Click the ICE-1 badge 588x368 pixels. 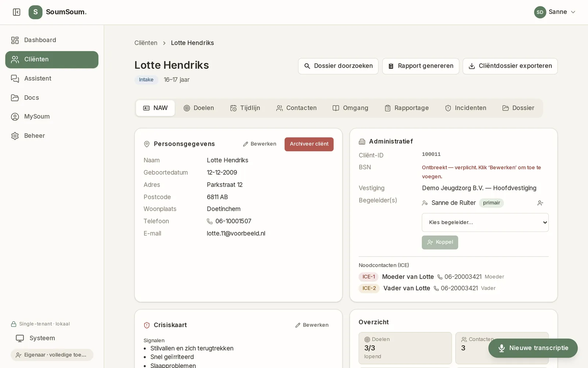pyautogui.click(x=369, y=277)
